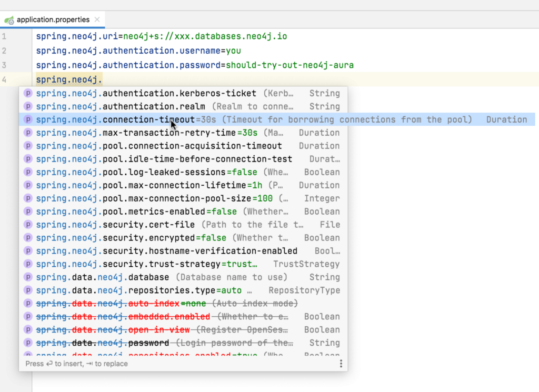This screenshot has width=539, height=392.
Task: Select pool.idle-time-before-connection-test completion
Action: click(183, 159)
